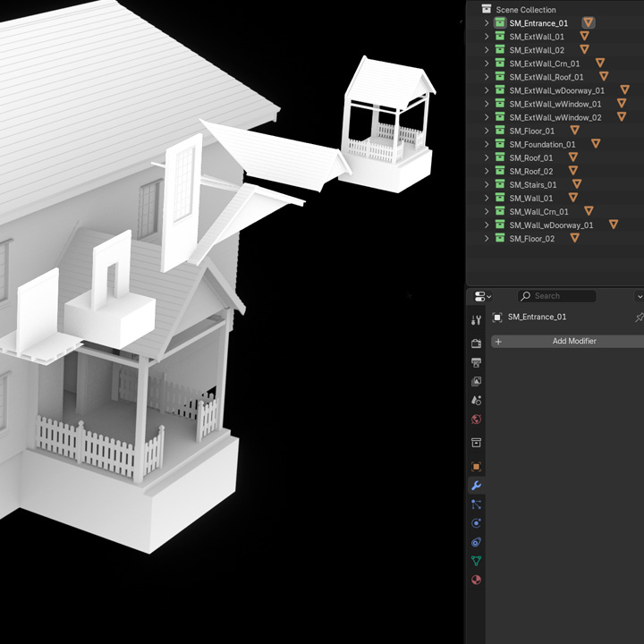Viewport: 644px width, 644px height.
Task: Expand the SM_Roof_02 collection tree arrow
Action: (487, 171)
